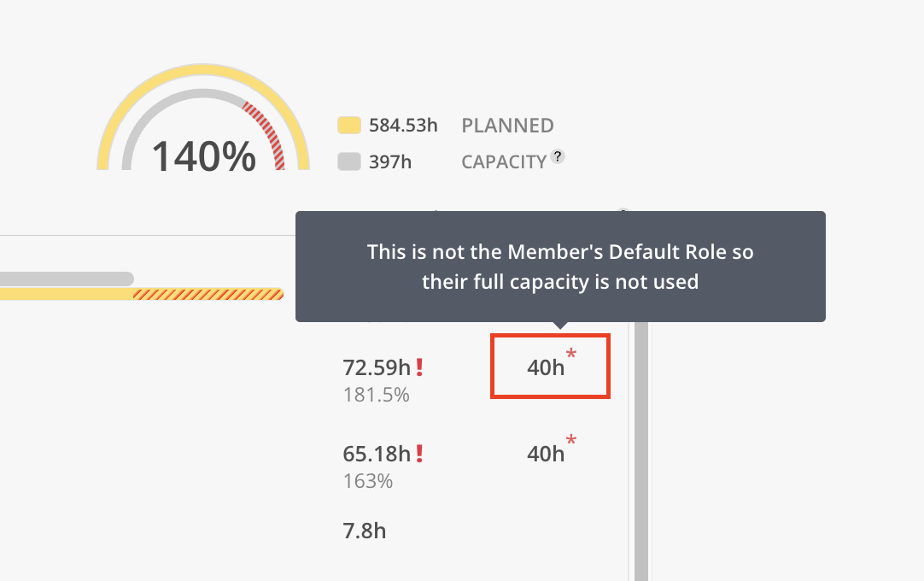Screen dimensions: 924x581
Task: Click the 181.5% utilization percentage
Action: point(376,395)
